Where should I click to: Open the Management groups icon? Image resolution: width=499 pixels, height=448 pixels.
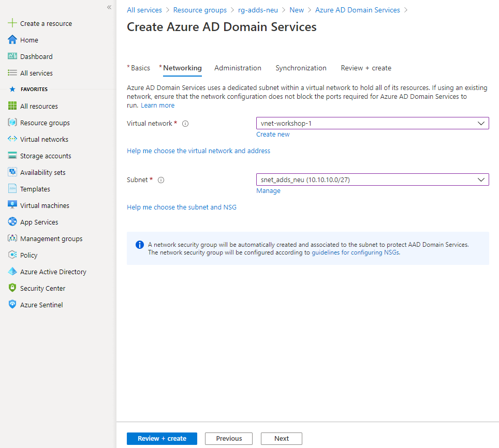12,238
